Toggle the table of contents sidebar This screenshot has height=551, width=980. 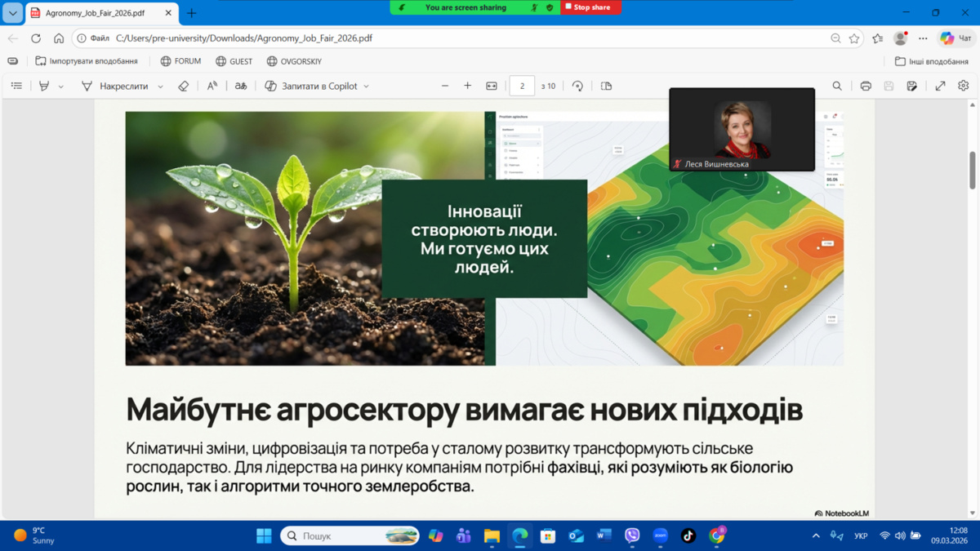coord(16,86)
